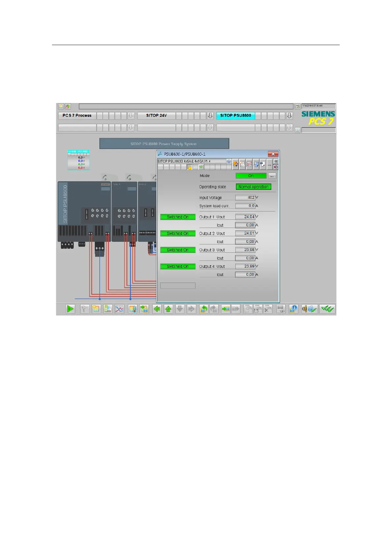Screen dimensions: 392x554
Task: Click the report list icon in bottom toolbar
Action: pyautogui.click(x=108, y=309)
